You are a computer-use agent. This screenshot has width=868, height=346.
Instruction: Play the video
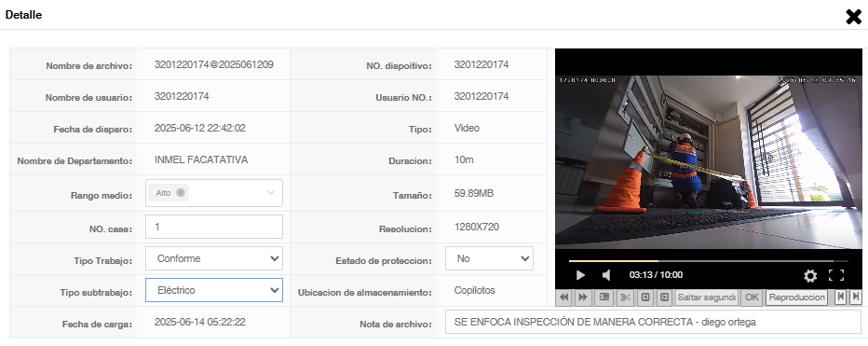pos(580,275)
